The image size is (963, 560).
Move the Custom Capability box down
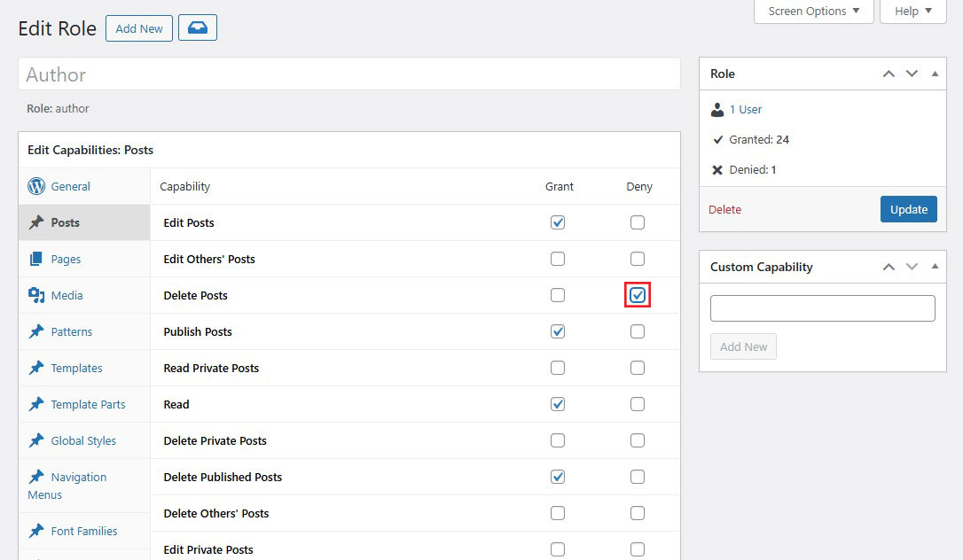912,267
